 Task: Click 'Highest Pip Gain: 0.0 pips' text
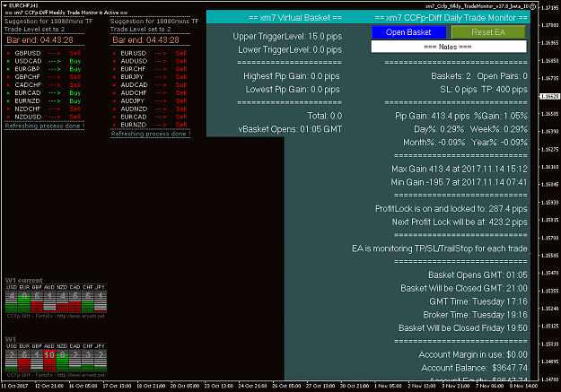tap(291, 76)
